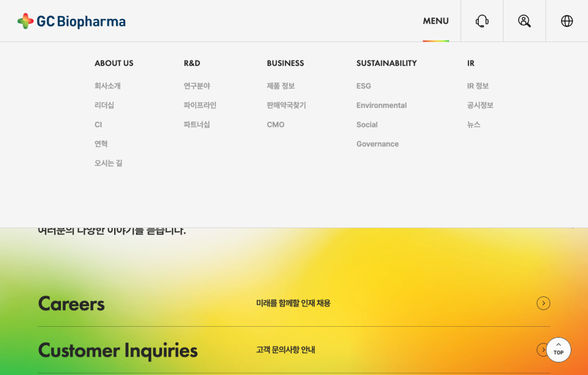Open the Careers section heading
This screenshot has width=588, height=375.
[71, 303]
